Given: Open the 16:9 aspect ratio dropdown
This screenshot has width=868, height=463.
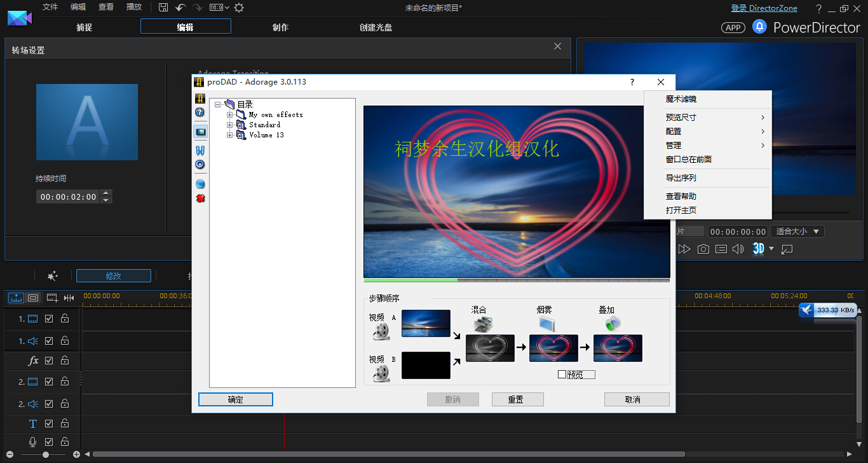Looking at the screenshot, I should click(219, 8).
